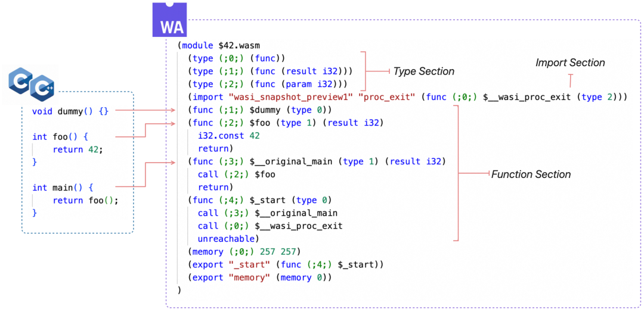Viewport: 644px width, 309px height.
Task: Click the "Type Section" label
Action: pyautogui.click(x=424, y=71)
